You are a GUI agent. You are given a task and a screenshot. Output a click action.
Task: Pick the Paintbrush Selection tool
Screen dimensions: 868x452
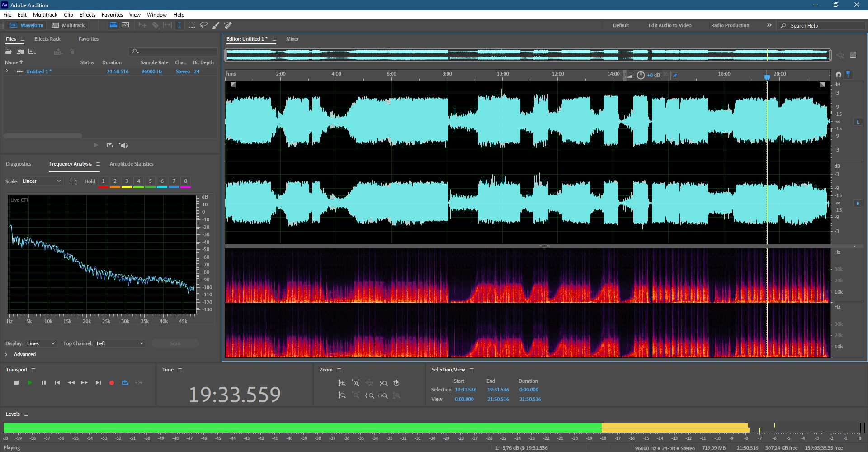[x=216, y=25]
